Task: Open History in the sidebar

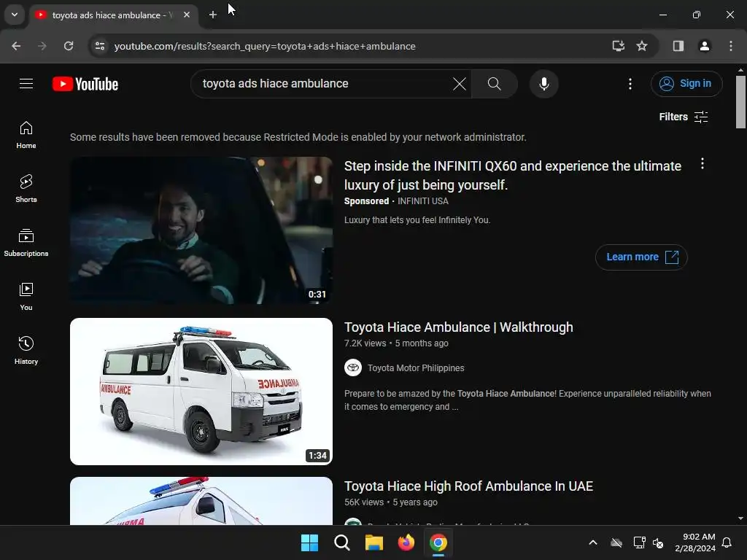Action: (26, 350)
